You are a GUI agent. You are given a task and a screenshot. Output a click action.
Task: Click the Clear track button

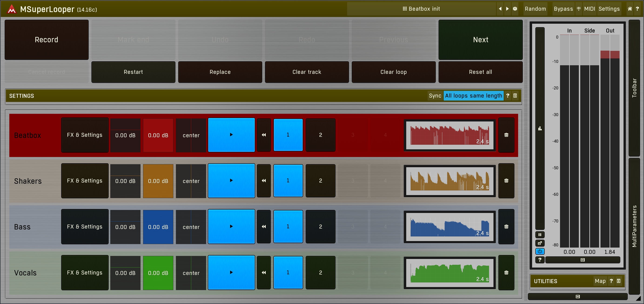(x=306, y=72)
